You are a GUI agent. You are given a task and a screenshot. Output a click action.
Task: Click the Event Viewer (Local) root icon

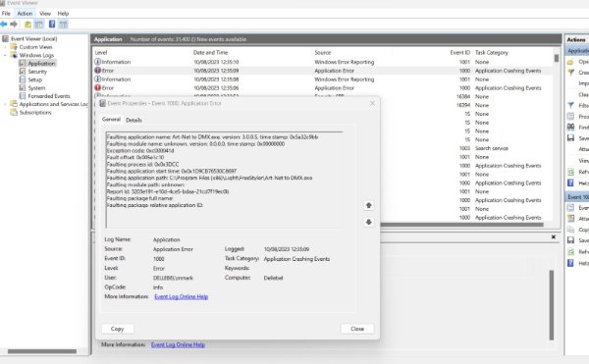[x=5, y=38]
